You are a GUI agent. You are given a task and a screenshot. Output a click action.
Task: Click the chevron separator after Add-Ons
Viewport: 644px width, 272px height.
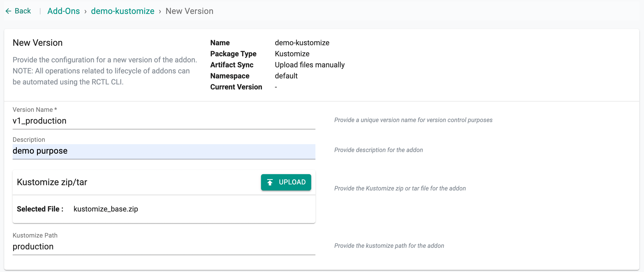(85, 12)
